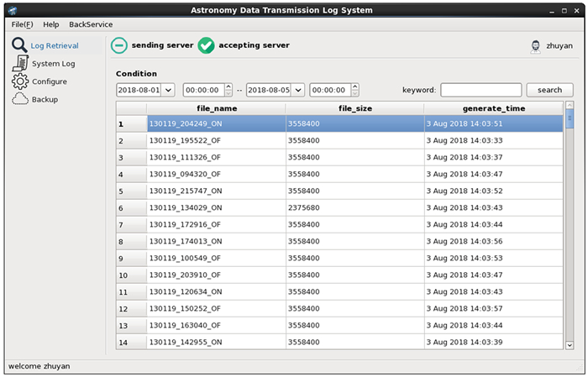Click the sending server minus icon
Viewport: 588px width, 377px height.
[x=119, y=45]
